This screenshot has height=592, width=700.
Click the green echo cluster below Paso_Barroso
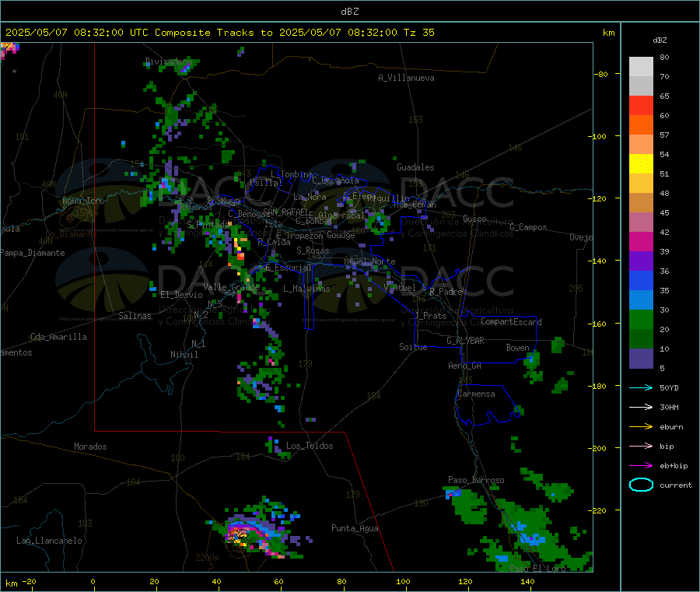469,506
